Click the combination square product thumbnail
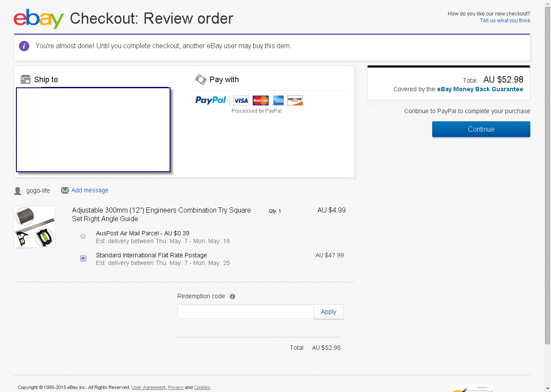Image resolution: width=551 pixels, height=392 pixels. [35, 227]
